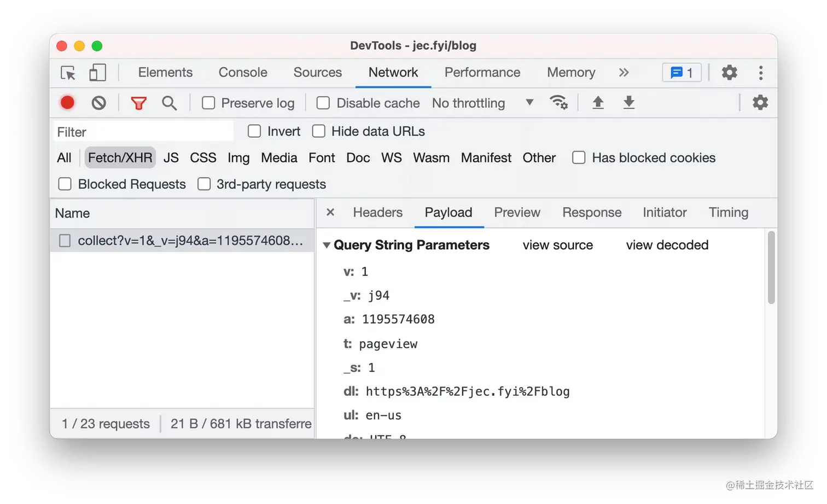Open DevTools settings gear in top bar
Viewport: 827px width, 504px height.
pyautogui.click(x=729, y=73)
